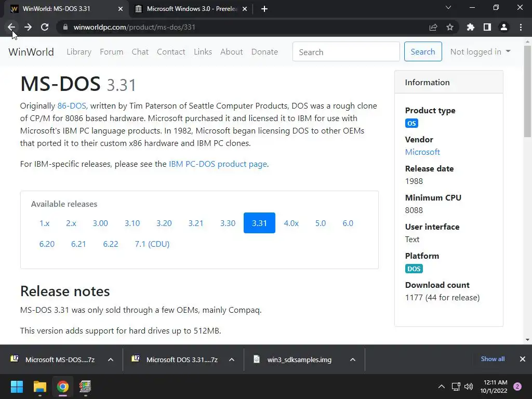Open the Chrome three-dot menu
Image resolution: width=532 pixels, height=399 pixels.
(x=521, y=27)
